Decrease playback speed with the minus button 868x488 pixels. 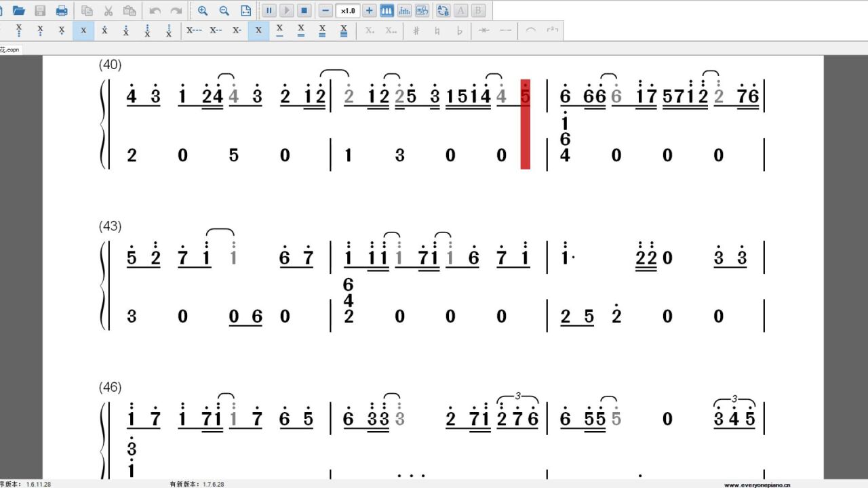[326, 10]
